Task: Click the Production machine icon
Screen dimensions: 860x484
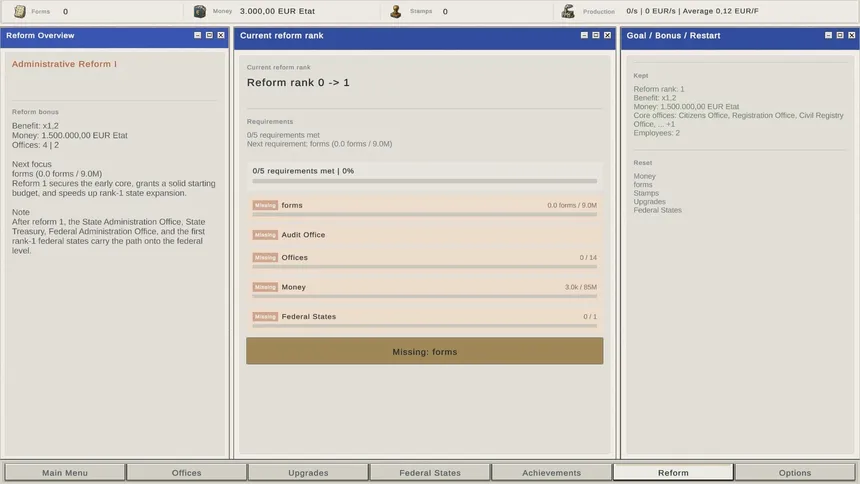Action: [568, 11]
